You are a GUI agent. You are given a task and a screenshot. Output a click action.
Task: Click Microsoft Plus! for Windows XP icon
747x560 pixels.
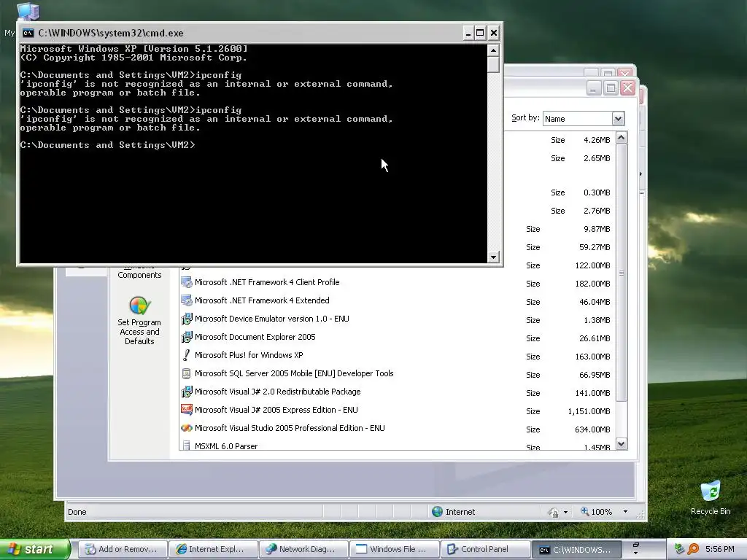coord(186,355)
